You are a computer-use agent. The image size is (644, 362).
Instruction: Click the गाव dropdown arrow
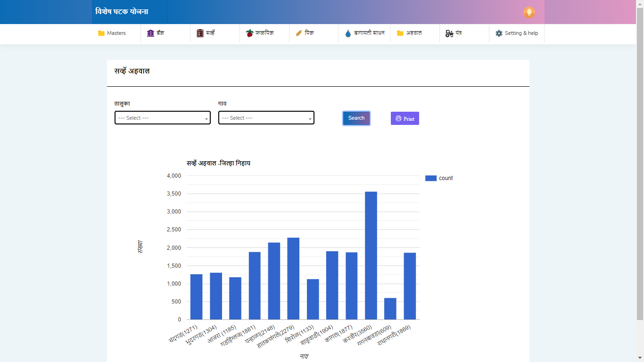click(x=310, y=119)
